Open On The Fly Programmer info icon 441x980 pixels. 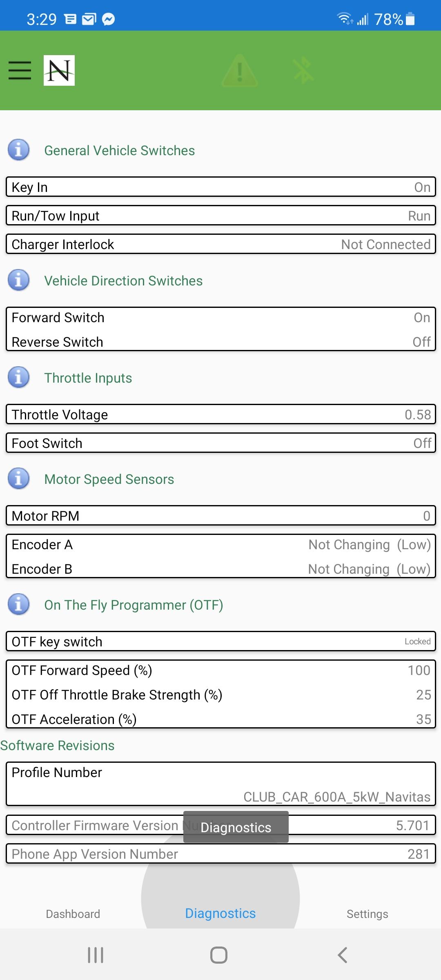pyautogui.click(x=19, y=604)
